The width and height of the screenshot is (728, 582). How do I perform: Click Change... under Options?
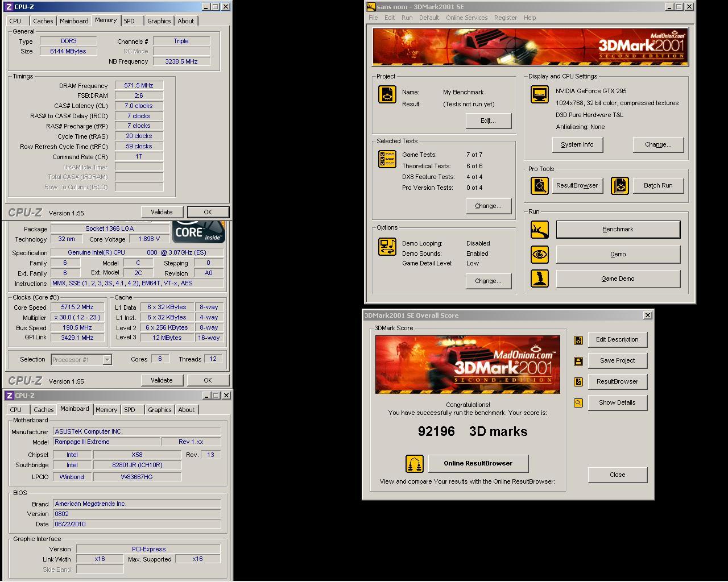coord(488,281)
